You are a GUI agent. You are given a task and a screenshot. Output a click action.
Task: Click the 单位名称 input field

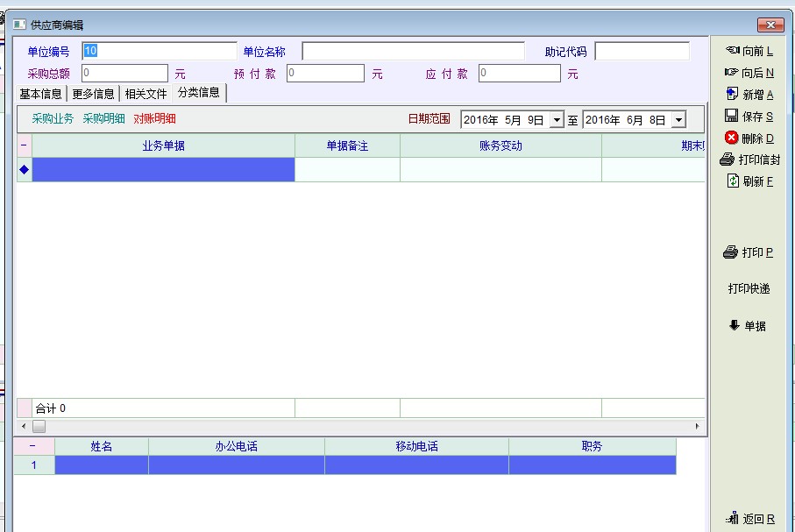pyautogui.click(x=413, y=52)
